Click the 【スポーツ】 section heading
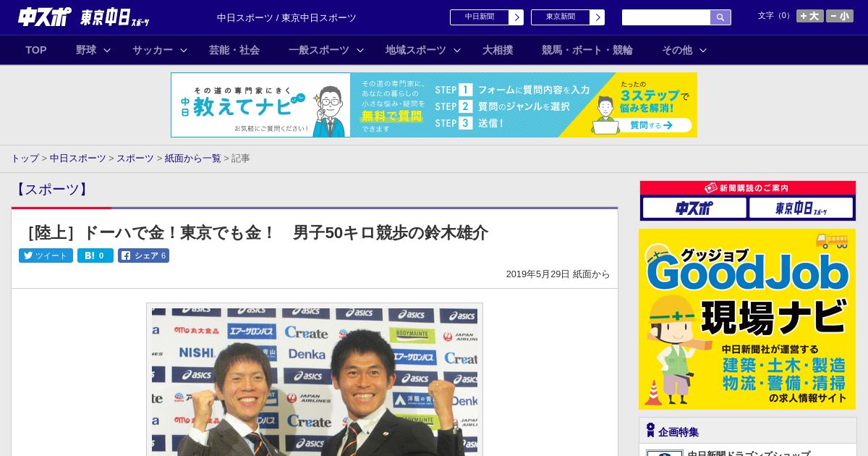Viewport: 868px width, 456px height. [x=51, y=190]
